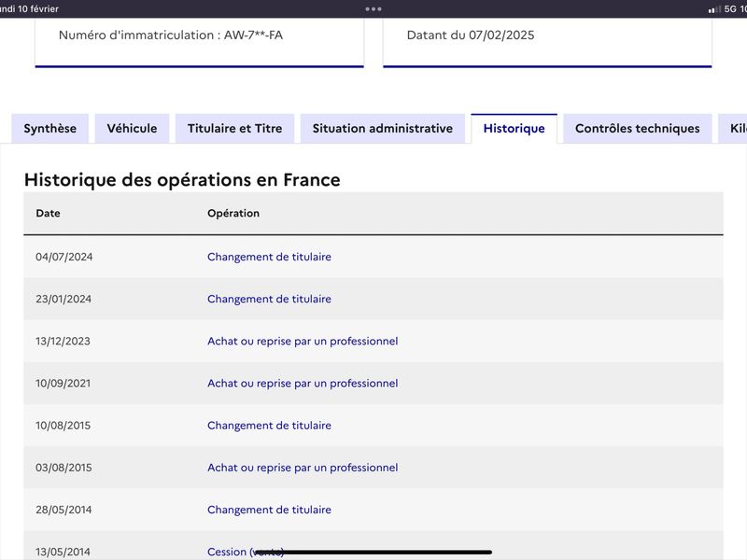Open the 23/01/2024 Changement de titulaire entry

[269, 299]
